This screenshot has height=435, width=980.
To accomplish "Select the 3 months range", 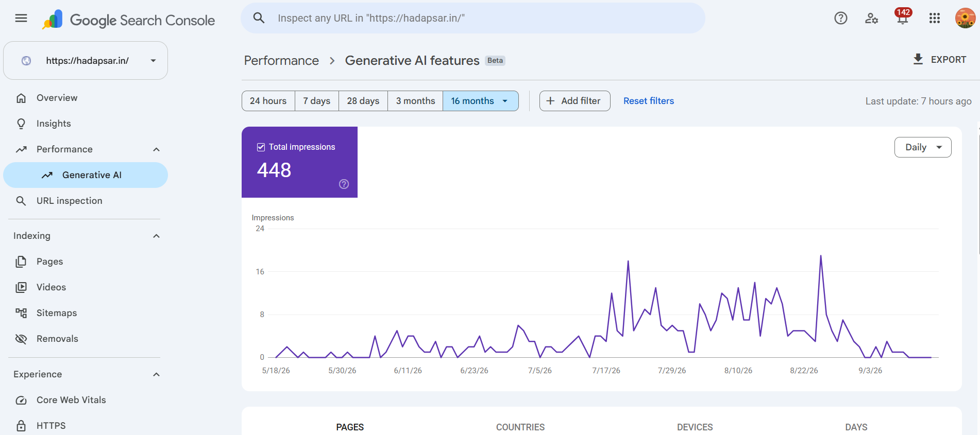I will click(x=415, y=101).
